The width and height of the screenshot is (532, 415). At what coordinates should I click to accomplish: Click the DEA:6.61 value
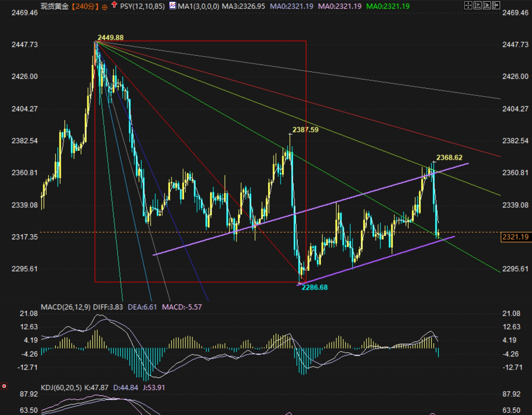[x=142, y=307]
